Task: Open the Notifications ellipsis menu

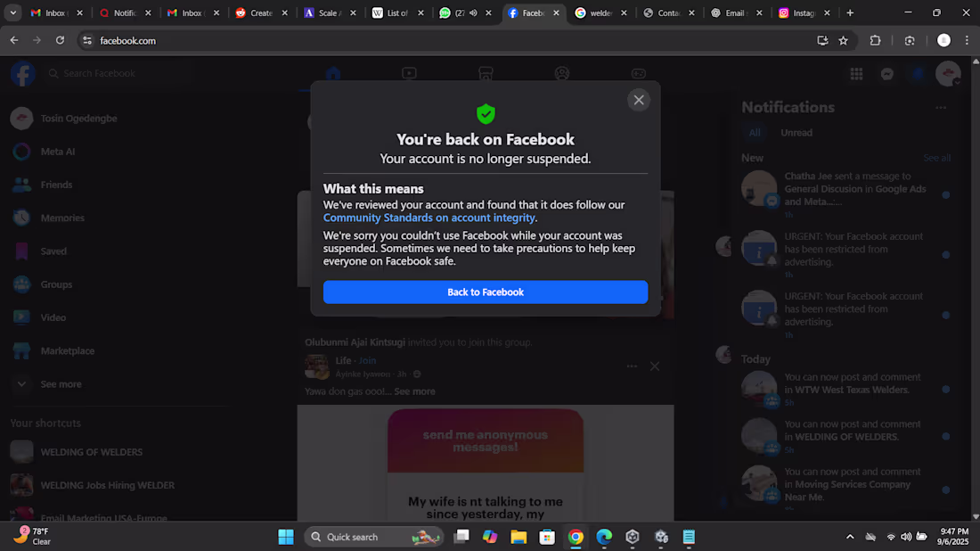Action: coord(941,107)
